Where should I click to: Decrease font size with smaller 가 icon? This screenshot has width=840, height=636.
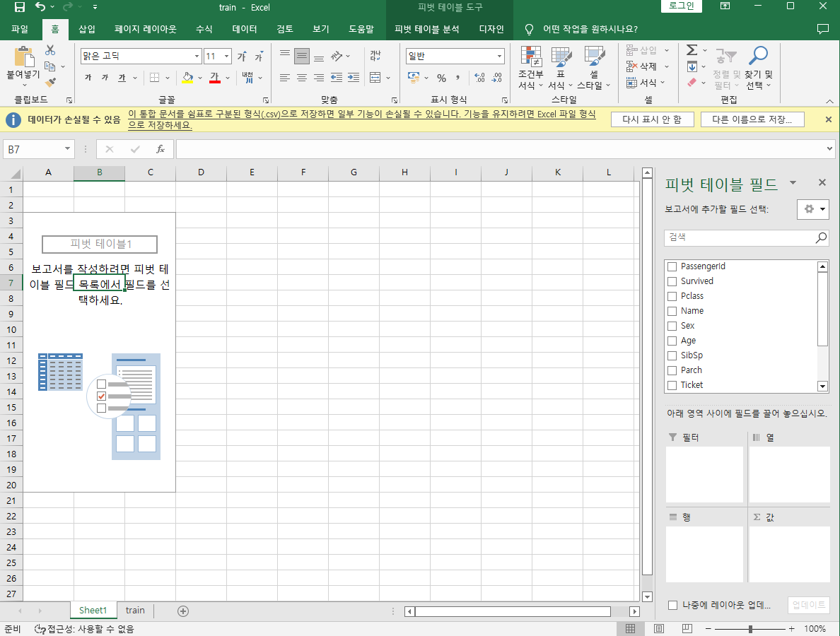pyautogui.click(x=259, y=57)
